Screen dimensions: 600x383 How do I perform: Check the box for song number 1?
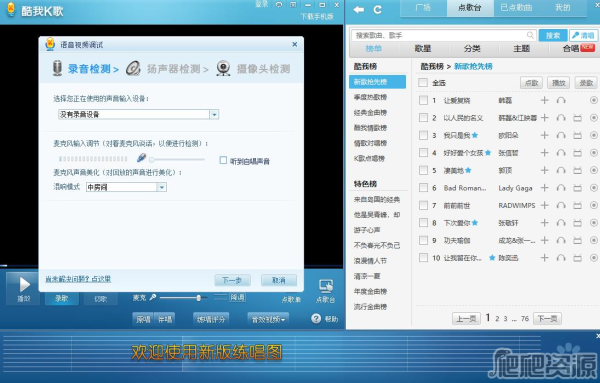(x=423, y=100)
